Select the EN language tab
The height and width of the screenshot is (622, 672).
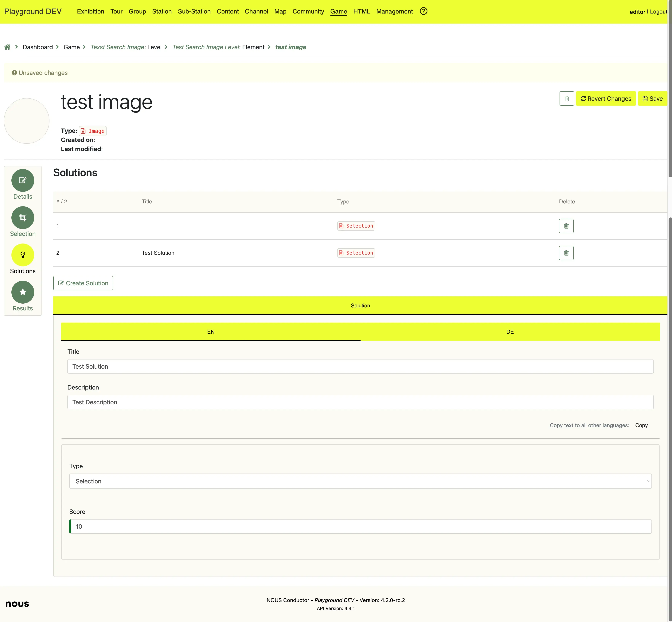pos(211,332)
